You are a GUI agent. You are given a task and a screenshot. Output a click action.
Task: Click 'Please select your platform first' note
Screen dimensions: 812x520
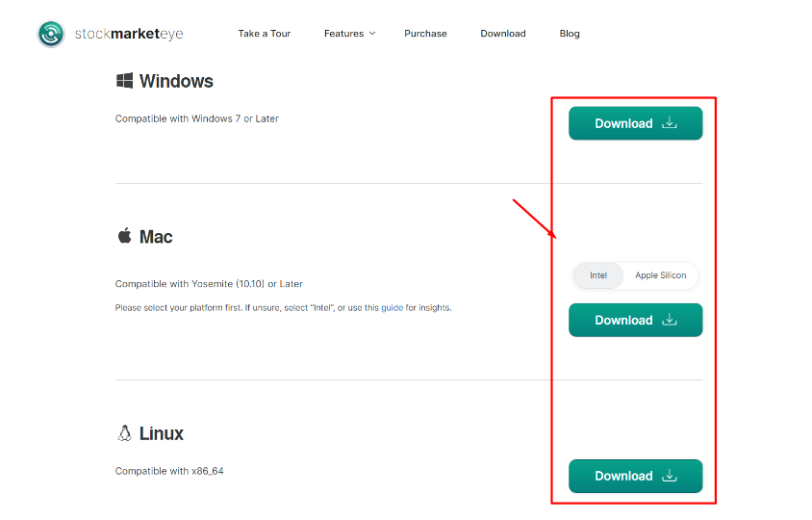tap(283, 308)
